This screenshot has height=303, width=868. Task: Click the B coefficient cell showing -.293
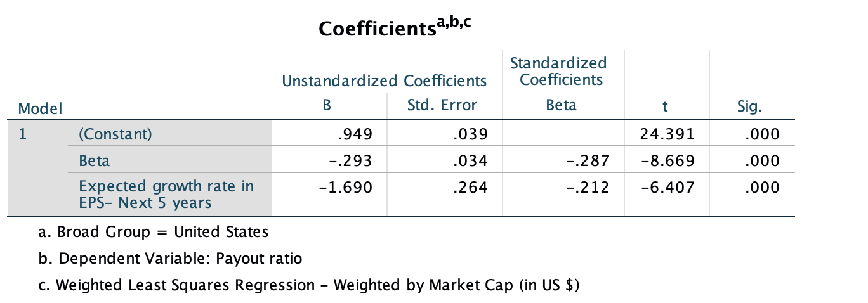tap(349, 161)
